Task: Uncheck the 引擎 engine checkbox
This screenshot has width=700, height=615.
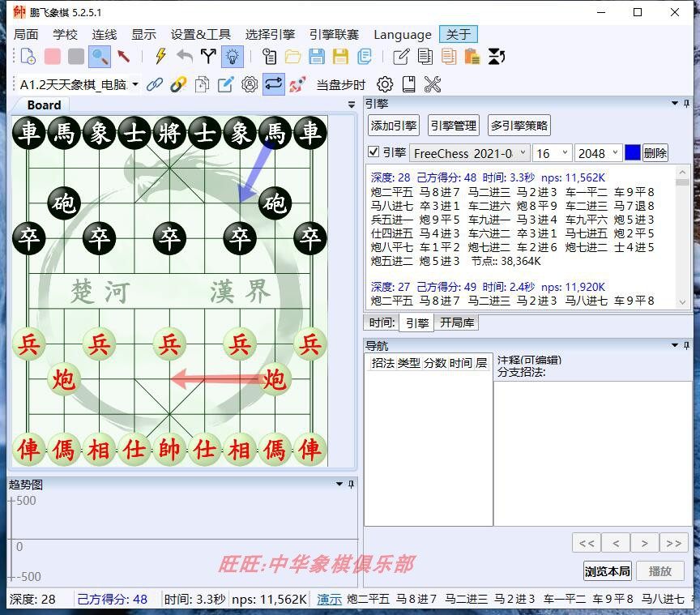Action: (373, 152)
